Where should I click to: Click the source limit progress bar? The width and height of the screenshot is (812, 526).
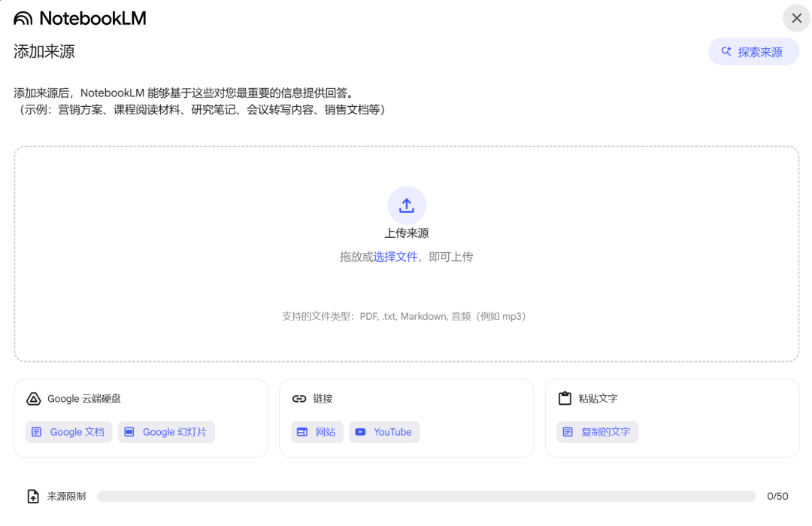tap(426, 497)
